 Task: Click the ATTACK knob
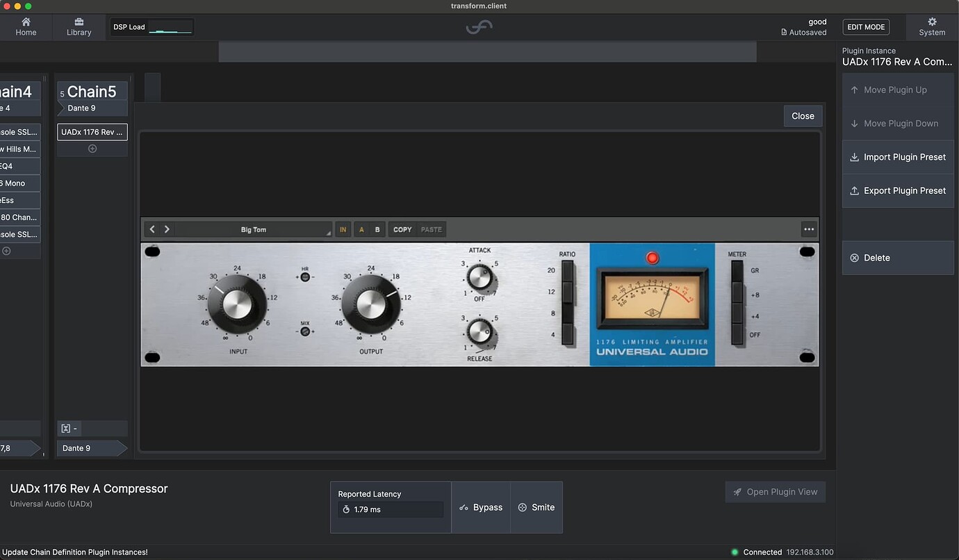pyautogui.click(x=479, y=277)
